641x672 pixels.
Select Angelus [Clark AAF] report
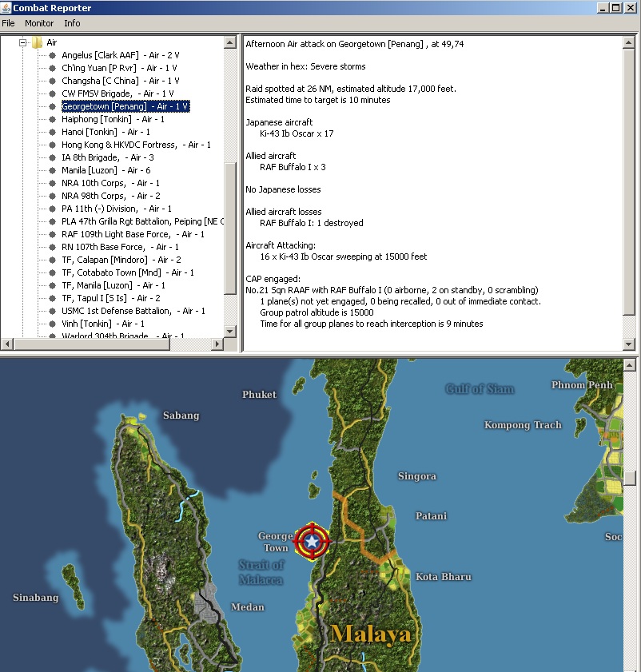[x=121, y=55]
